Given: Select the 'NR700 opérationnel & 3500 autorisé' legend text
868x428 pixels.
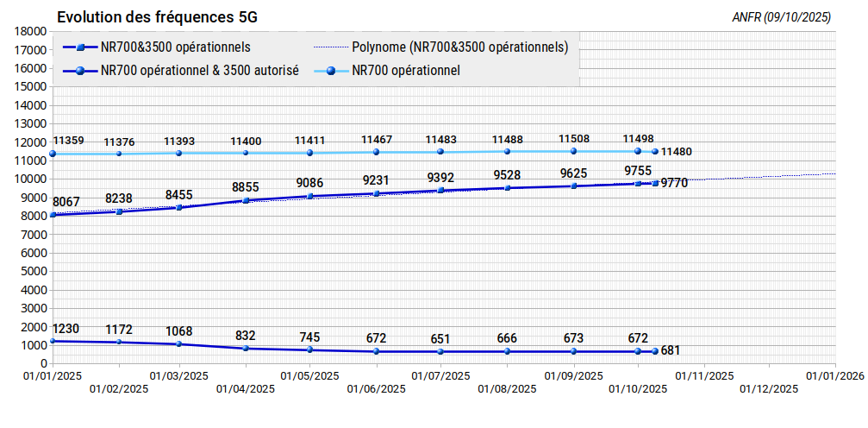Looking at the screenshot, I should click(x=199, y=71).
